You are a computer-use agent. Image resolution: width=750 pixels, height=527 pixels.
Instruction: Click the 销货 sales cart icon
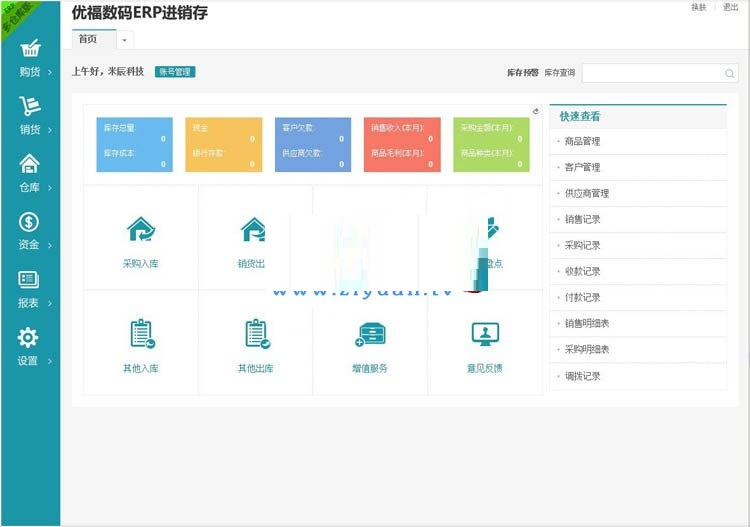[30, 106]
